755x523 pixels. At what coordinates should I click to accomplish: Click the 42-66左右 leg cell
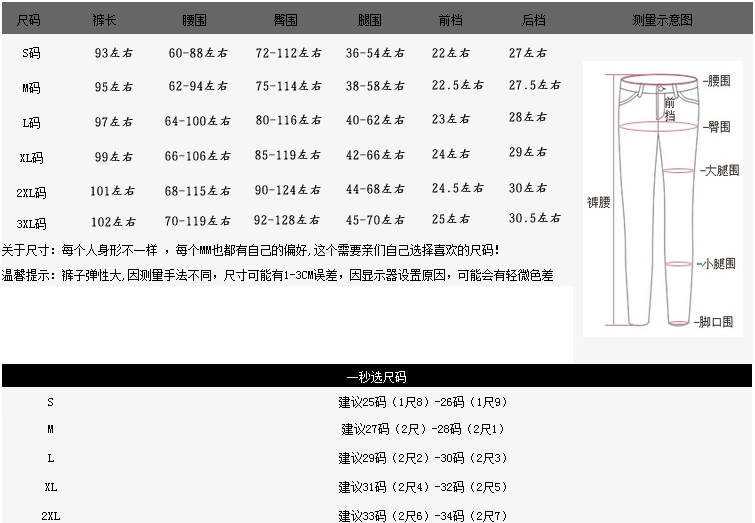click(375, 155)
